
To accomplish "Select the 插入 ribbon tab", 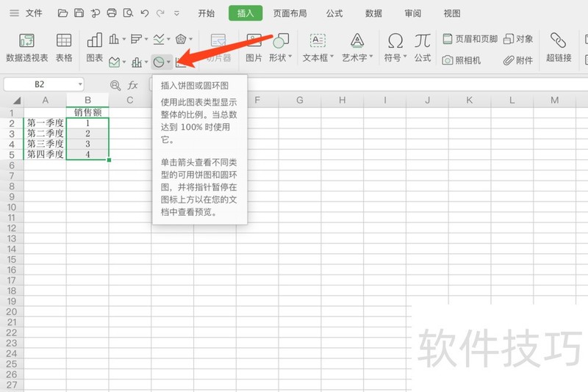I will 245,13.
